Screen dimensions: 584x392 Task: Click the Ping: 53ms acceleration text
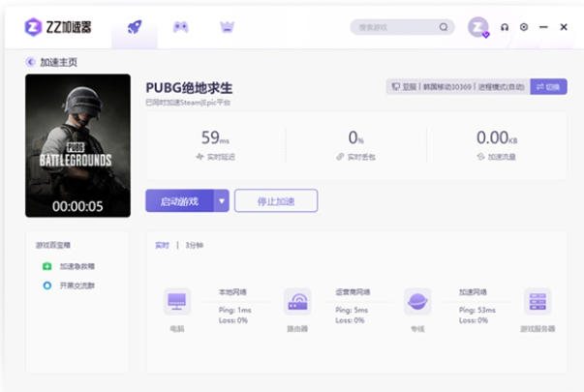[x=477, y=310]
